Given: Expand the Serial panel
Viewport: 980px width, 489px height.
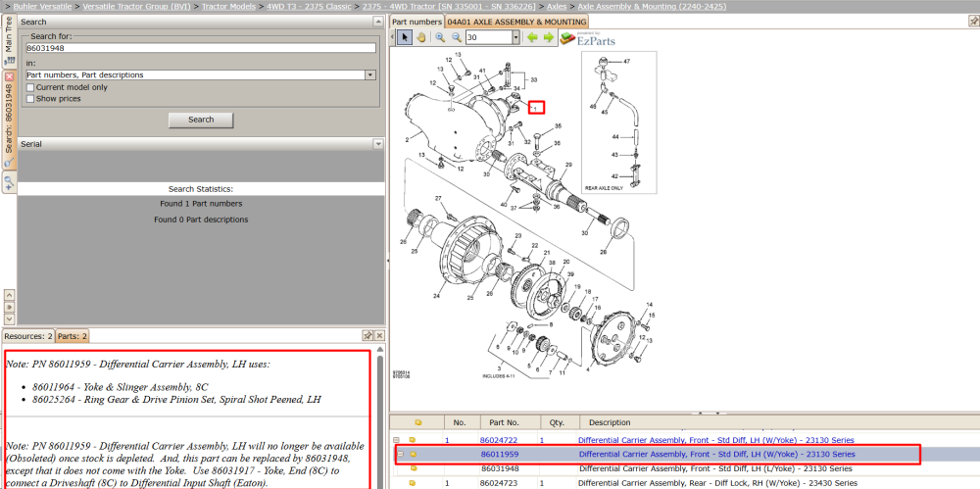Looking at the screenshot, I should [377, 144].
